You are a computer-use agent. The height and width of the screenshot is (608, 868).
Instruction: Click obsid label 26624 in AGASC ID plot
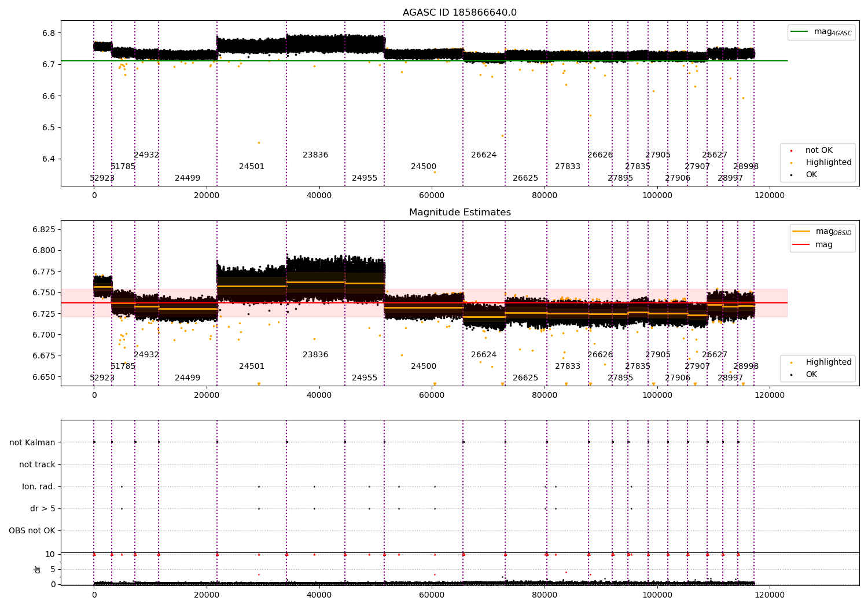point(484,155)
